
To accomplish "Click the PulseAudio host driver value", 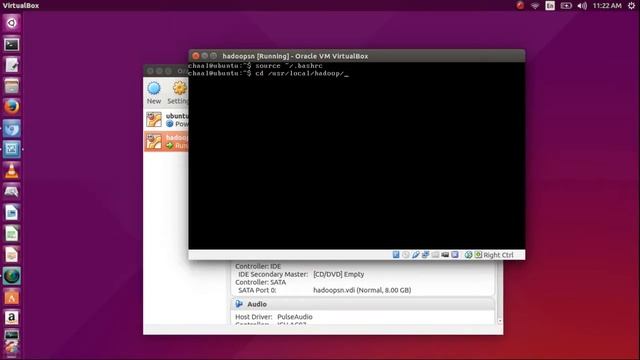I will pyautogui.click(x=295, y=317).
